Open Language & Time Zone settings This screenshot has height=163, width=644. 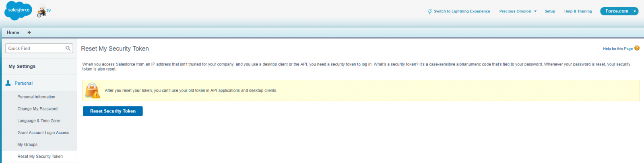click(39, 121)
